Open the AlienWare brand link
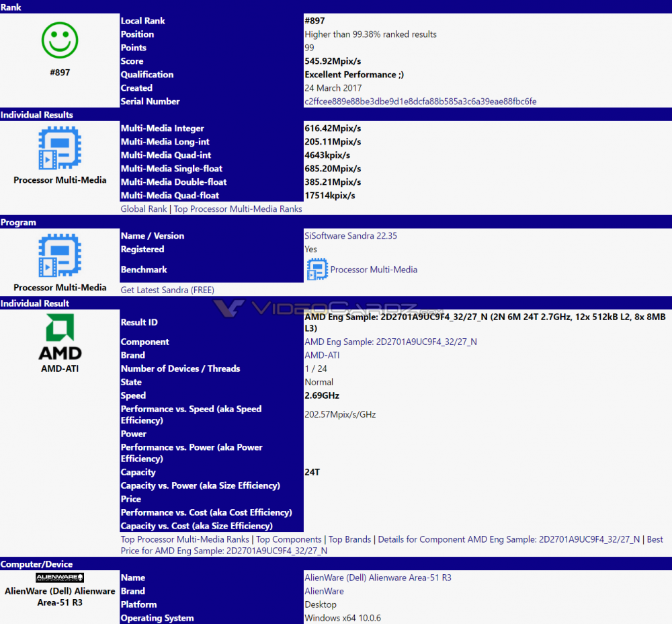 coord(324,591)
